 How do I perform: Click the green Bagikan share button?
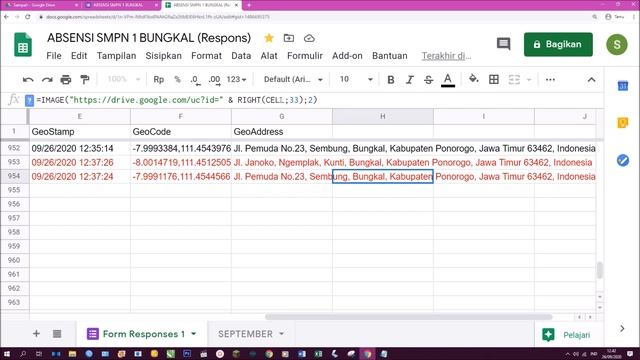tap(558, 44)
